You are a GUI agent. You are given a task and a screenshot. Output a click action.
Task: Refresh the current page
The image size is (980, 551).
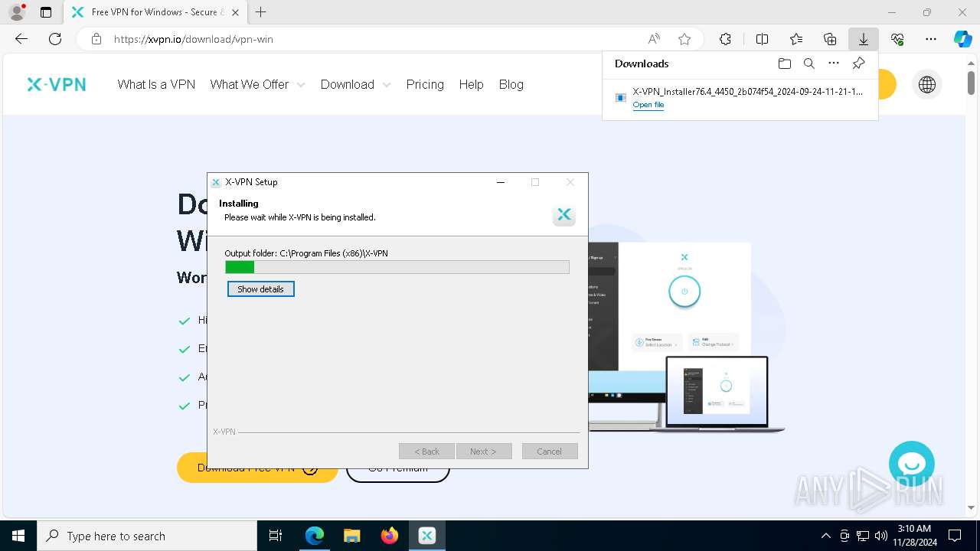tap(55, 39)
